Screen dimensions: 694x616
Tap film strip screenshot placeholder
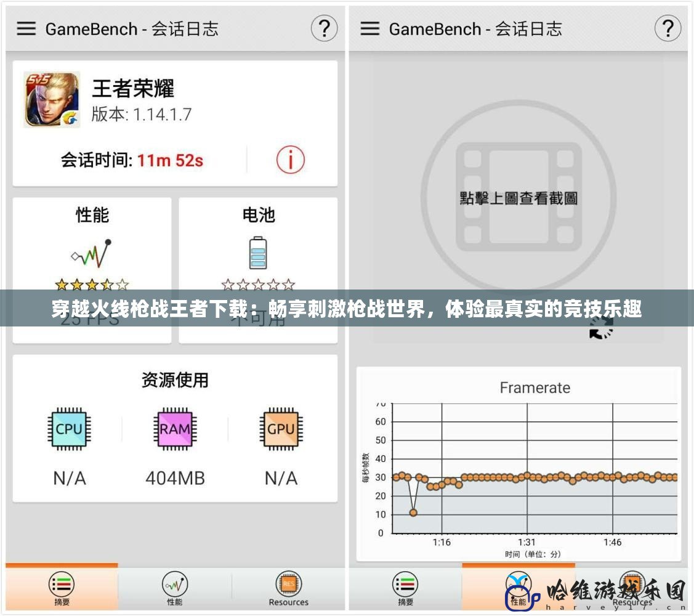pyautogui.click(x=518, y=197)
